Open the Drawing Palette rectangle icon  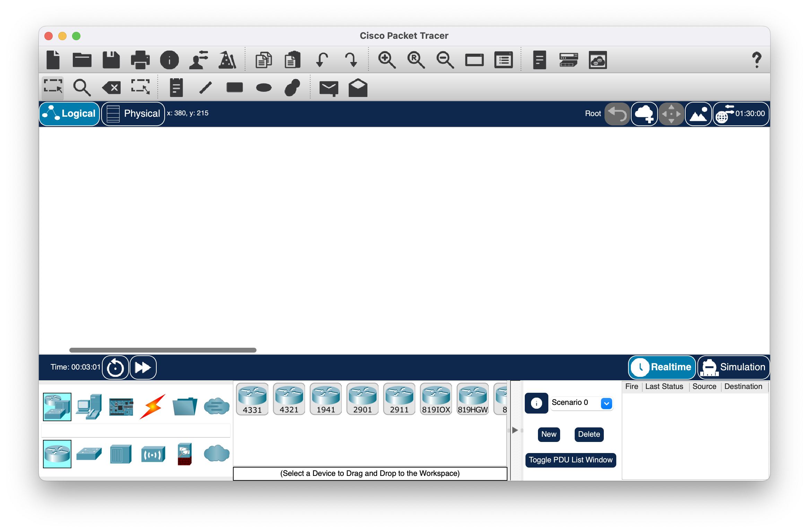(x=474, y=60)
